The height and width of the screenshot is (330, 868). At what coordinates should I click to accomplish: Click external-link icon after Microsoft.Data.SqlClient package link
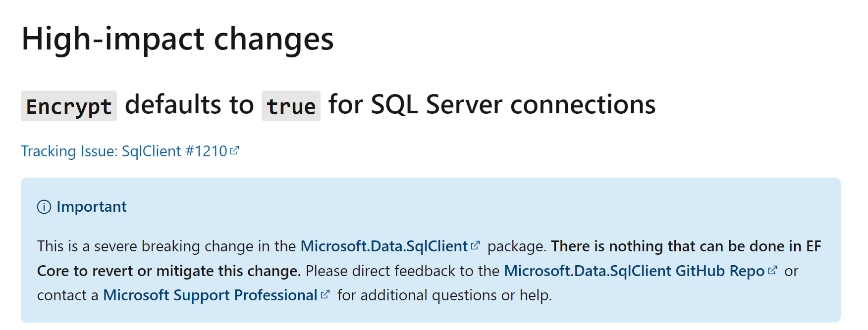(476, 245)
